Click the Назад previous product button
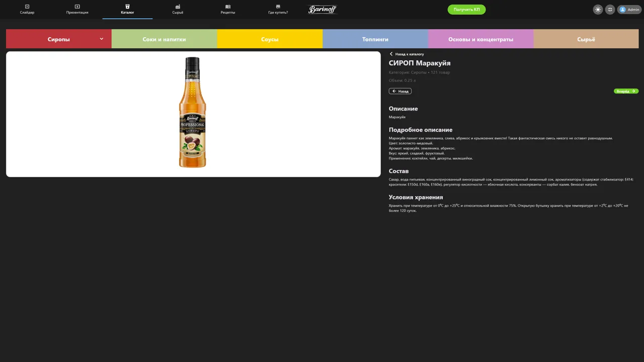Image resolution: width=644 pixels, height=362 pixels. [x=400, y=91]
